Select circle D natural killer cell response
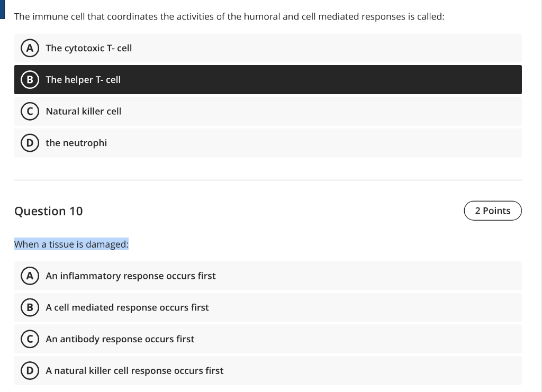Image resolution: width=542 pixels, height=392 pixels. pyautogui.click(x=30, y=371)
